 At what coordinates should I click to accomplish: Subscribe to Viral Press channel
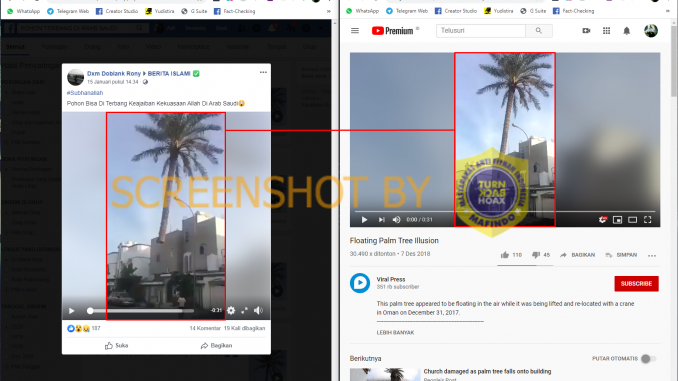pos(636,284)
